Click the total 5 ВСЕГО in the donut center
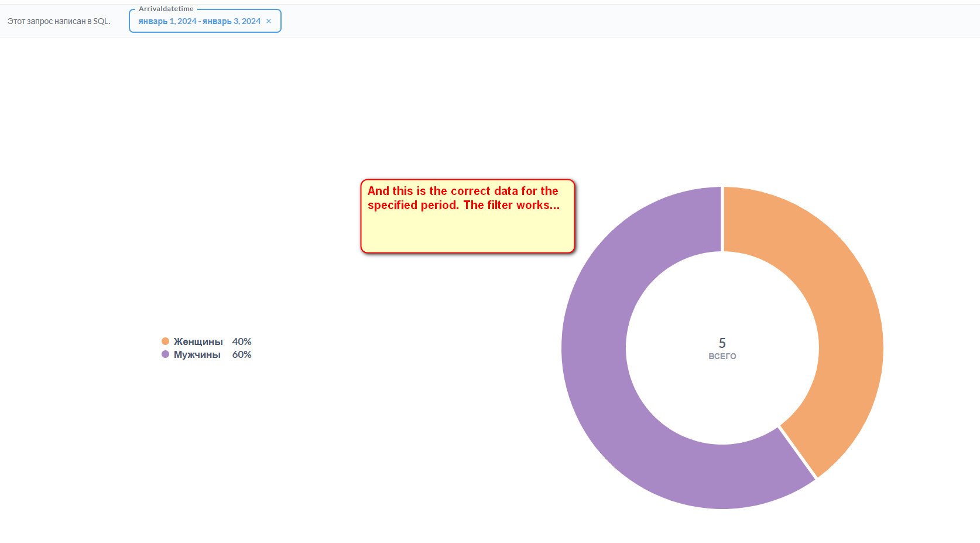The image size is (980, 543). 722,348
